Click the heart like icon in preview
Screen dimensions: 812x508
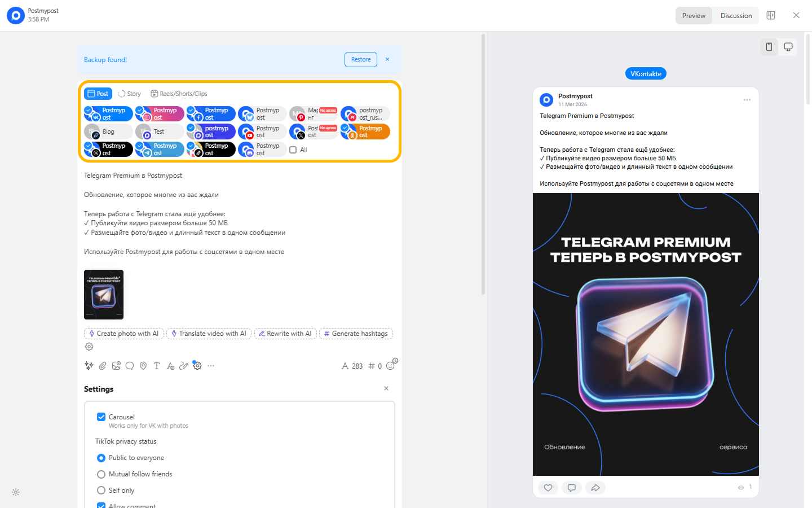pyautogui.click(x=548, y=488)
